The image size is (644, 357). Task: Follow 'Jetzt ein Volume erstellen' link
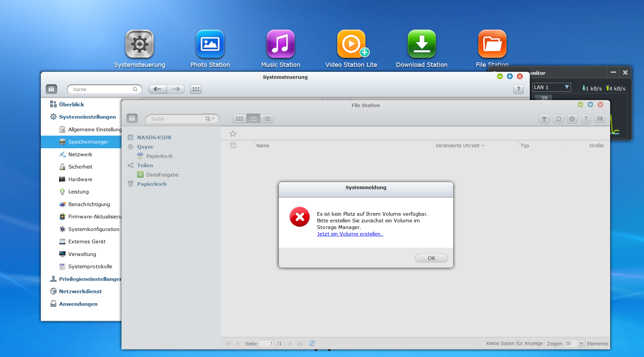click(350, 234)
